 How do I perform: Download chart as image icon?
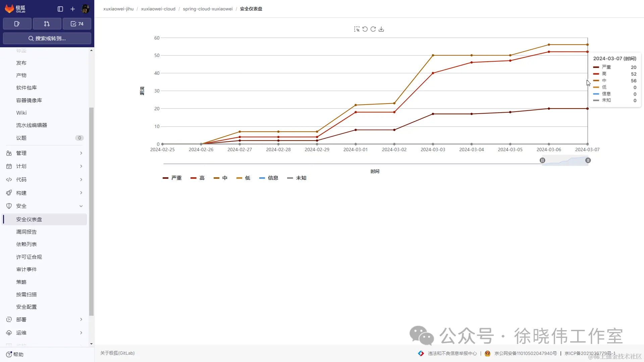(381, 29)
